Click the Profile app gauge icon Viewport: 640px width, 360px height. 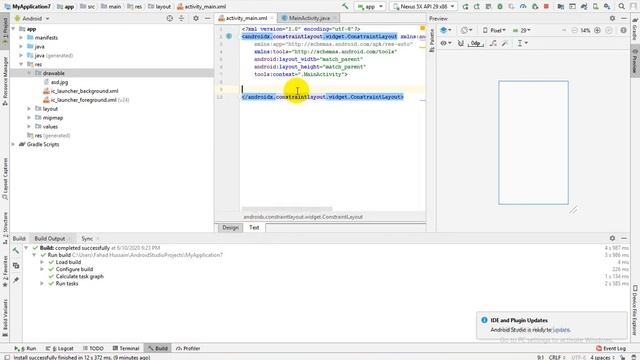coord(523,7)
